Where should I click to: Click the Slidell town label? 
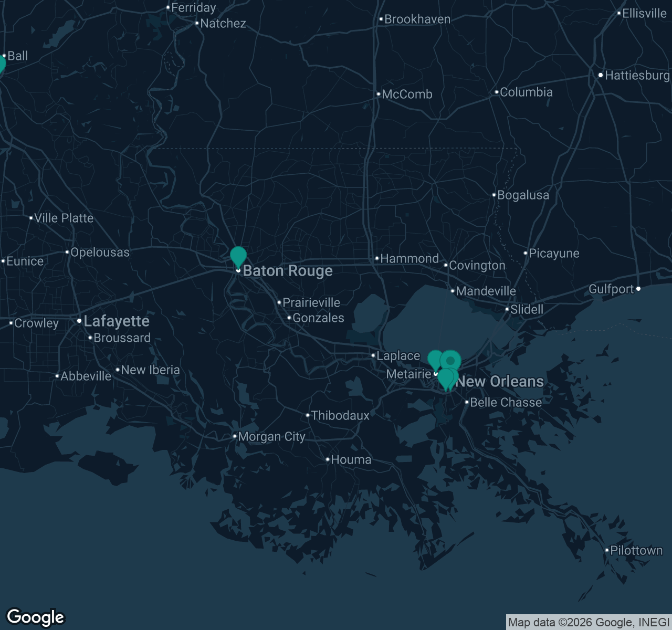(x=527, y=309)
